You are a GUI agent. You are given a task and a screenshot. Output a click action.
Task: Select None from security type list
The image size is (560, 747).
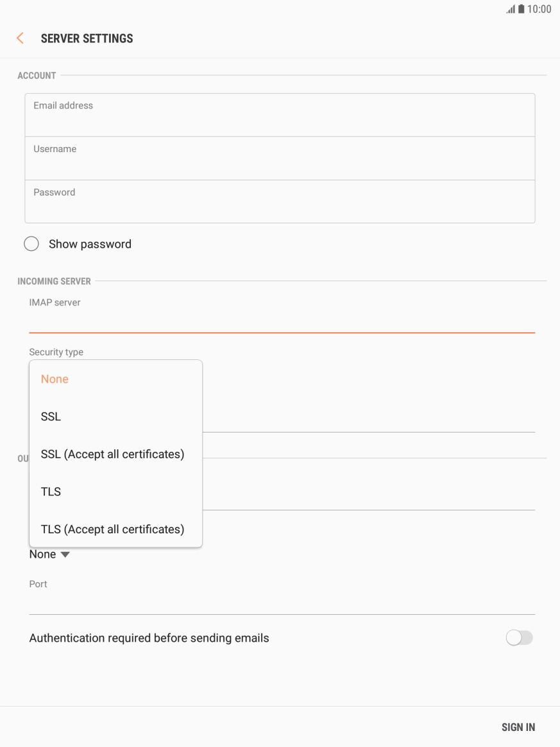(x=55, y=379)
